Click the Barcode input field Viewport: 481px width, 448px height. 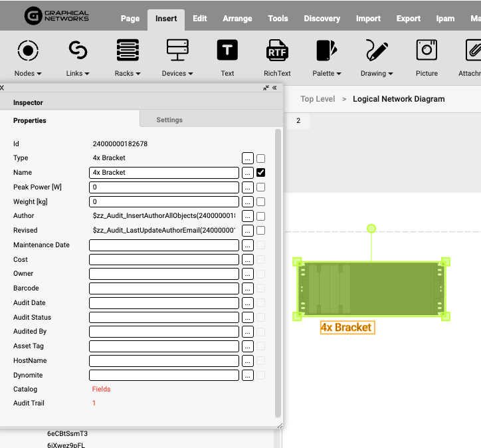[x=163, y=288]
